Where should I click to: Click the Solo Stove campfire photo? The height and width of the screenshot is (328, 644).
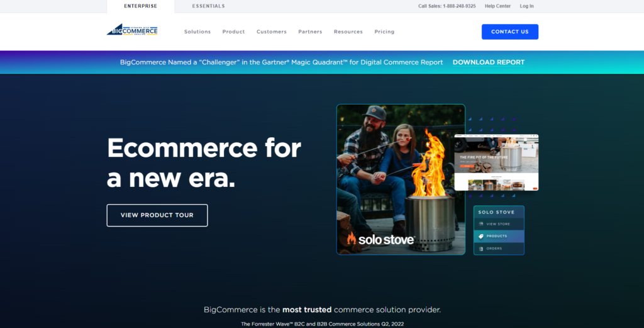click(401, 179)
